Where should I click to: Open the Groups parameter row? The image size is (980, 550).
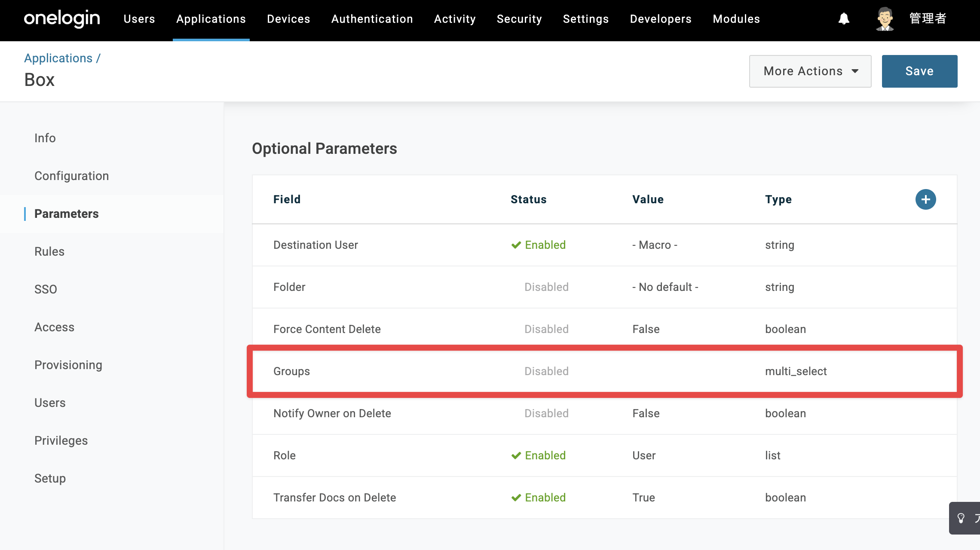pyautogui.click(x=604, y=371)
